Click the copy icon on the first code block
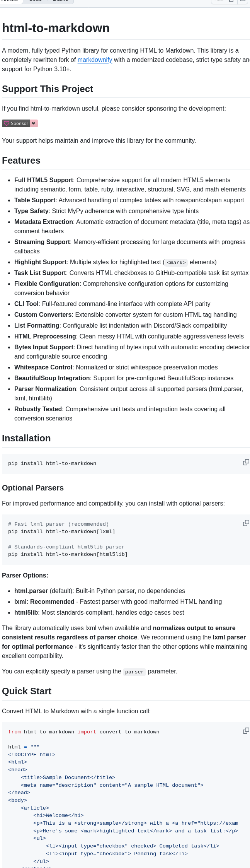 pos(246,463)
